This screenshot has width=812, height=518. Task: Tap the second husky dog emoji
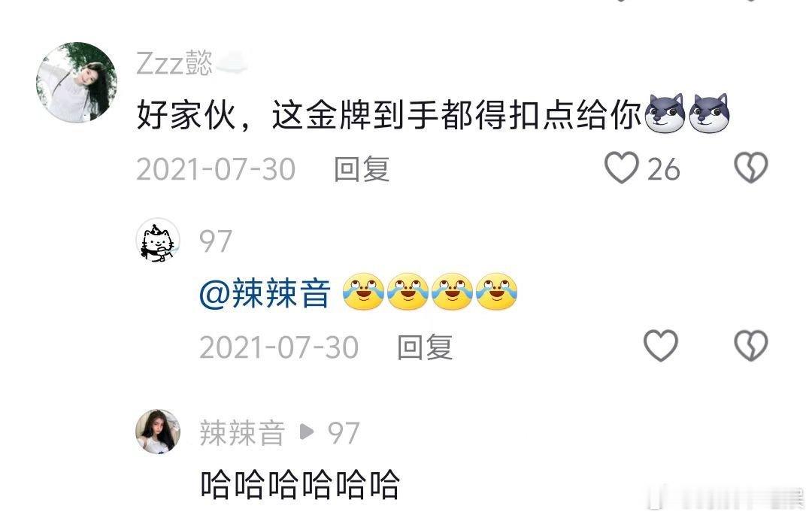[709, 114]
